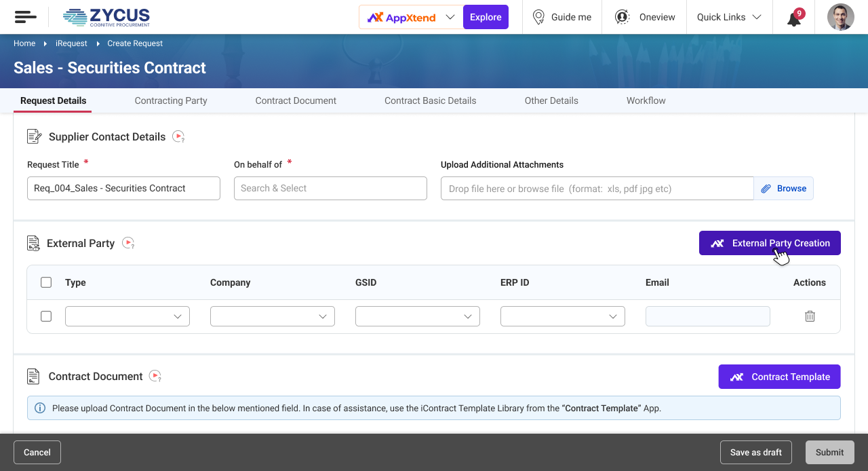
Task: Click the AppXtend logo
Action: click(401, 17)
